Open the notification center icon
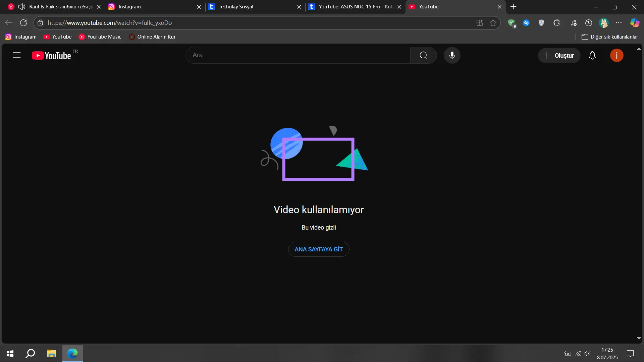The height and width of the screenshot is (362, 644). (630, 354)
